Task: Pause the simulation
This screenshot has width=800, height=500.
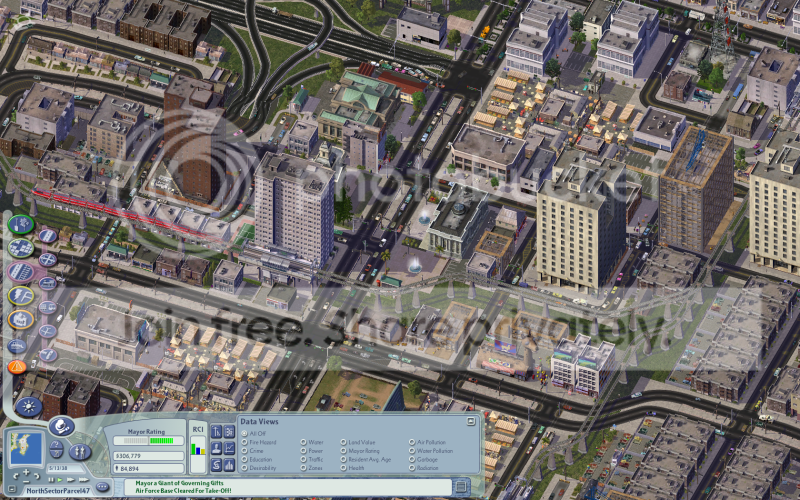Action: tap(51, 480)
